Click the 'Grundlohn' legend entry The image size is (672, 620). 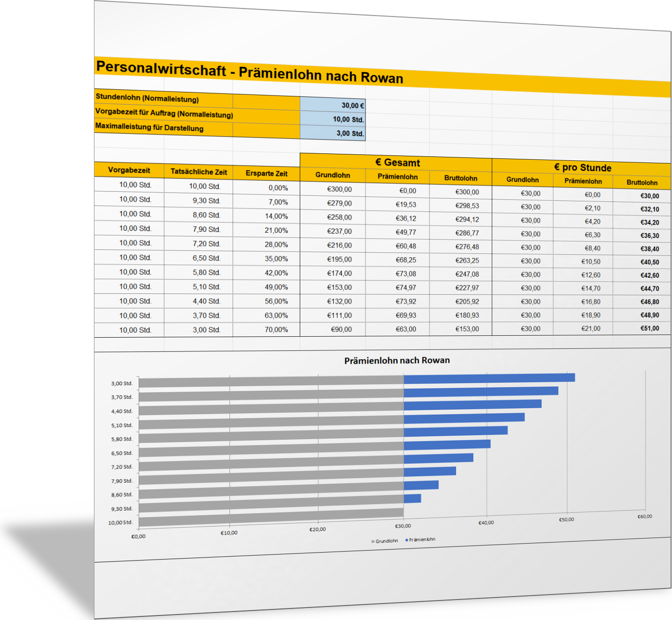[x=384, y=541]
